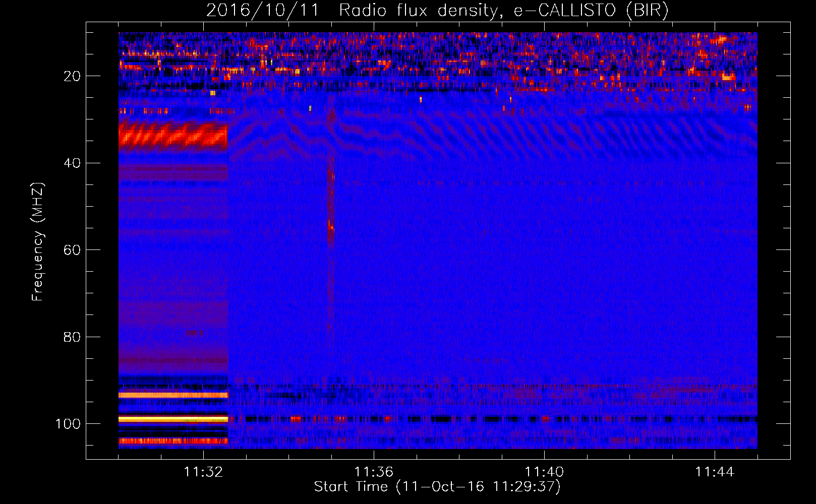Click the 11:40 time tick label
Image resolution: width=816 pixels, height=504 pixels.
(544, 472)
